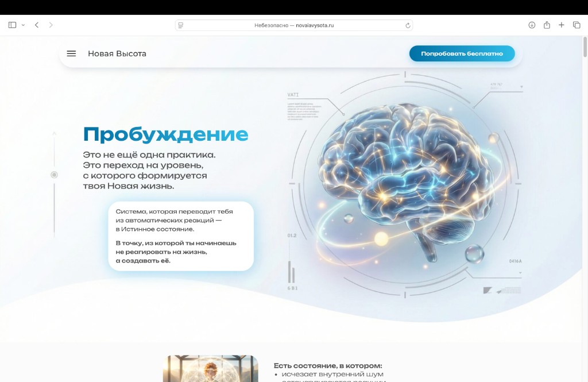Click the text в Истинное состояние.
Image resolution: width=588 pixels, height=382 pixels.
tap(155, 229)
